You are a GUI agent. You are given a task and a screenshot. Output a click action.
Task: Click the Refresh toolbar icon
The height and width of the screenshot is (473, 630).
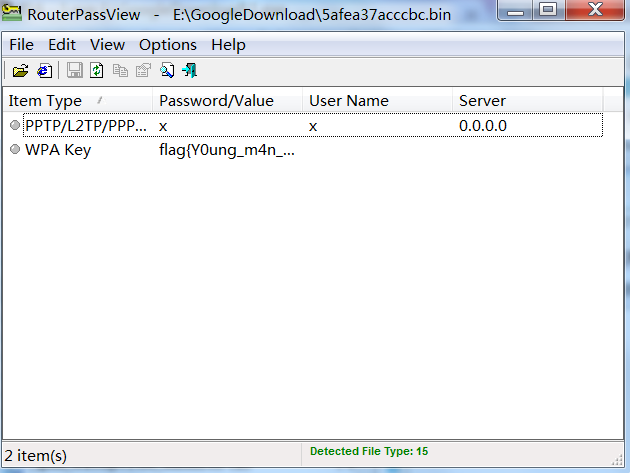pos(97,71)
